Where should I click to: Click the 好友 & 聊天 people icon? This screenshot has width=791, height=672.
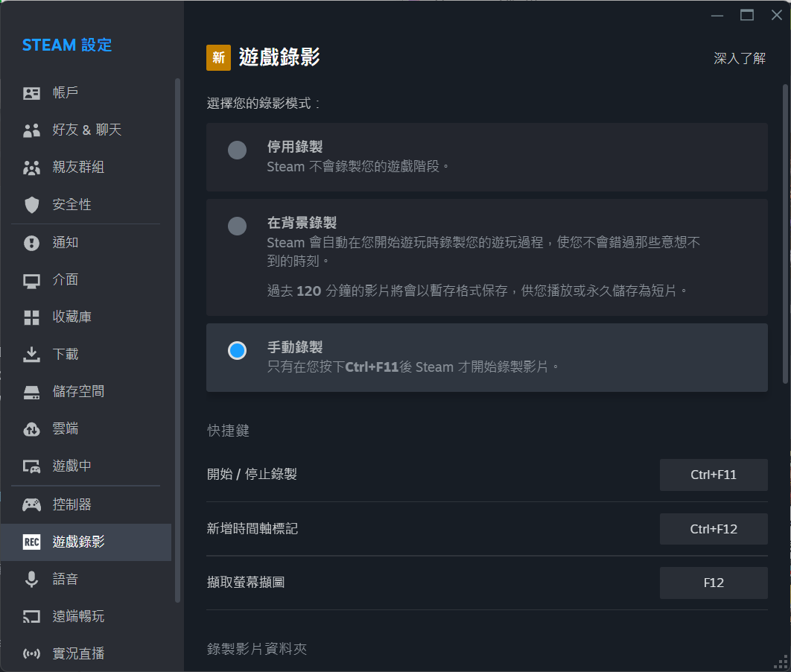31,130
